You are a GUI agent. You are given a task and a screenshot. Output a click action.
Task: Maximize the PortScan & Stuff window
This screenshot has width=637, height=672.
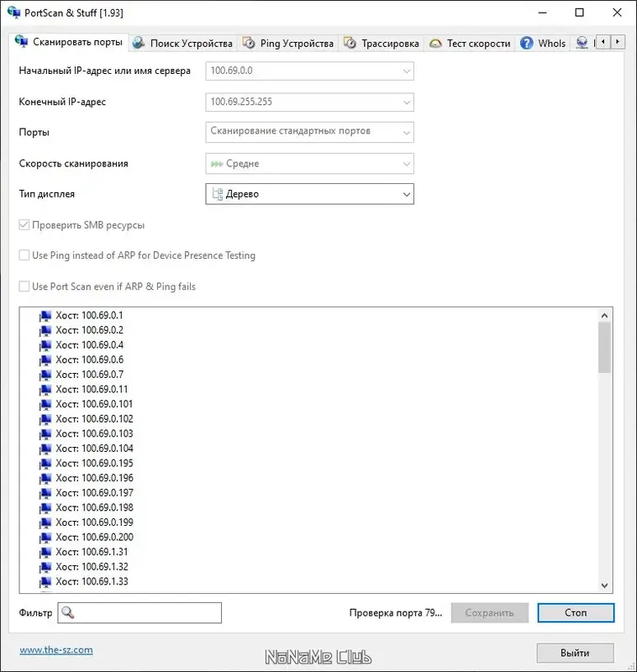tap(580, 13)
